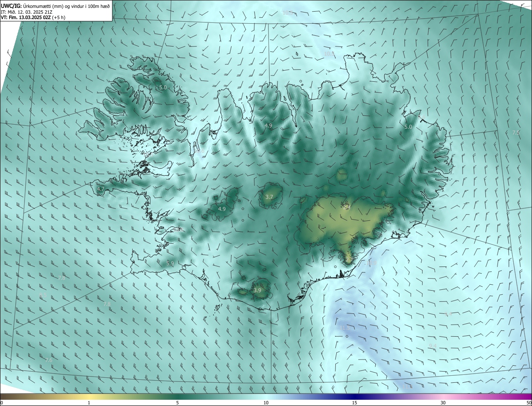
Task: Select the 3.9 value label near the south coast
Action: pyautogui.click(x=257, y=291)
